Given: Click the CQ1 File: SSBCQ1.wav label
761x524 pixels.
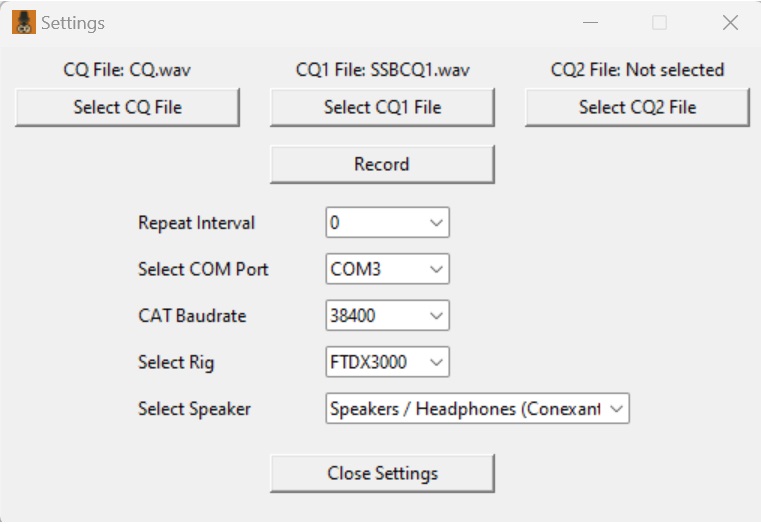Looking at the screenshot, I should (382, 70).
